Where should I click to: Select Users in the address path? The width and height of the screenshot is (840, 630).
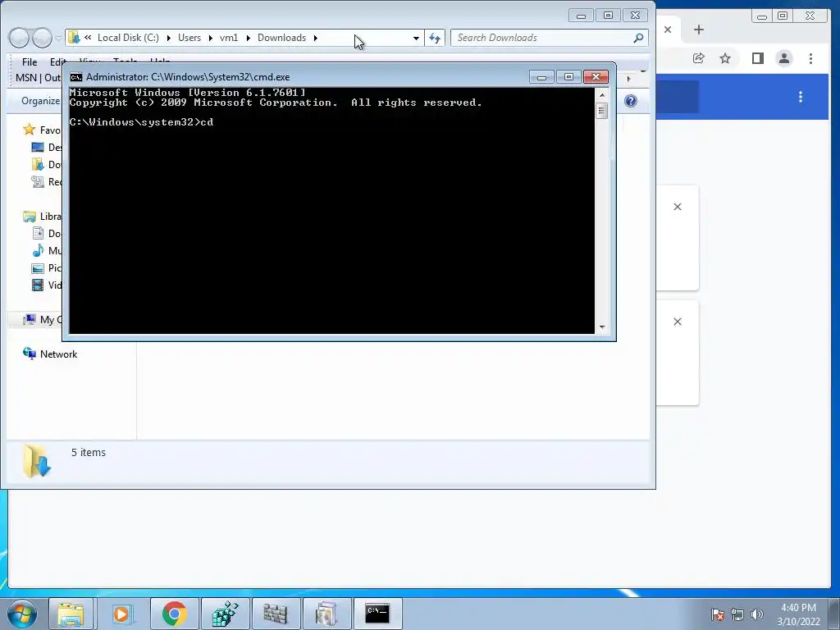189,38
